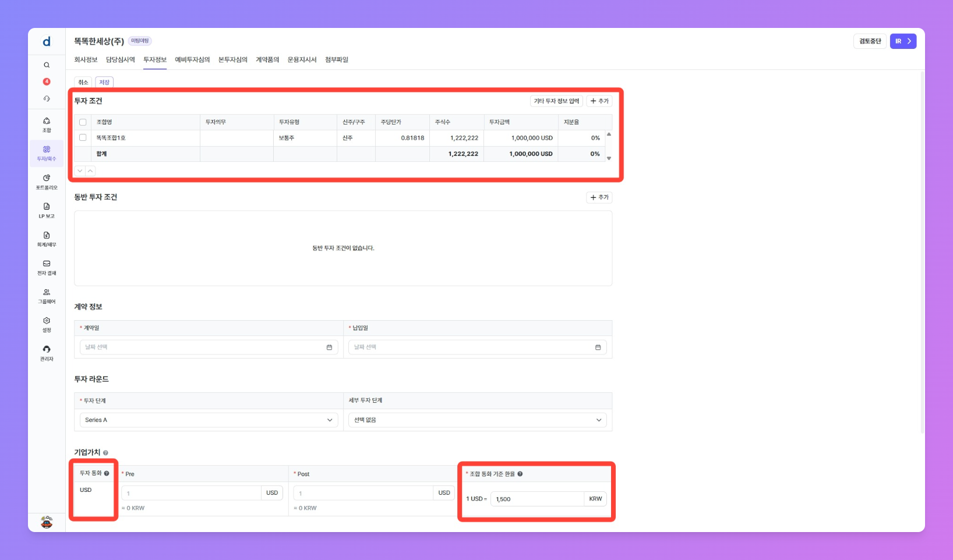Viewport: 953px width, 560px height.
Task: Click the purple IR button
Action: 903,41
